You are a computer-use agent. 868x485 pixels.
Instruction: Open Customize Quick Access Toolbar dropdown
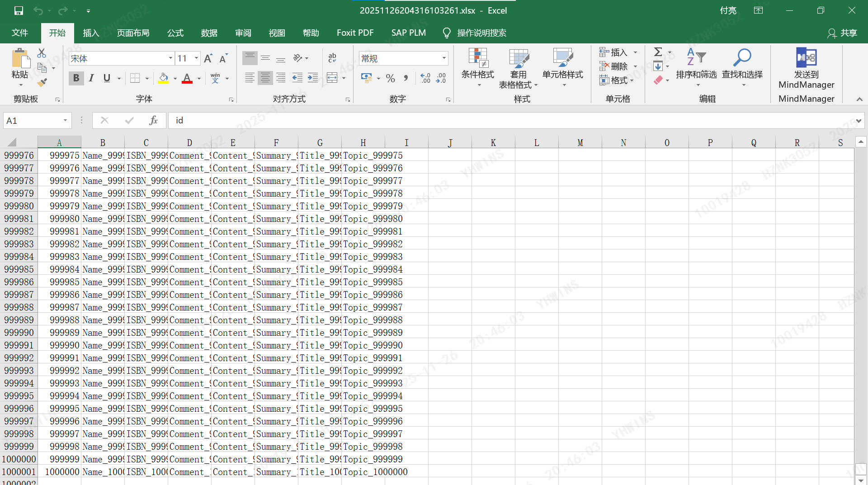tap(88, 11)
